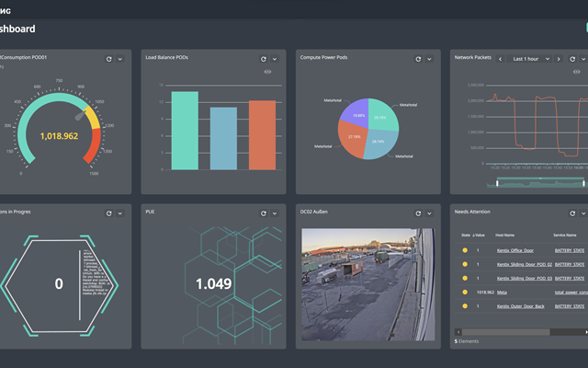Screen dimensions: 588x368
Task: Click the teal top bar of Network Packets range selector
Action: 540,178
